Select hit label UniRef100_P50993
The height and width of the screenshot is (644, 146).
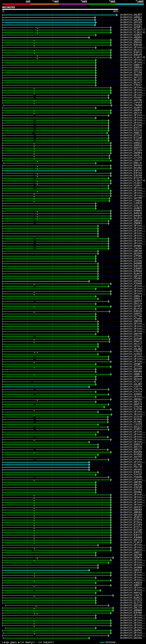coord(131,278)
